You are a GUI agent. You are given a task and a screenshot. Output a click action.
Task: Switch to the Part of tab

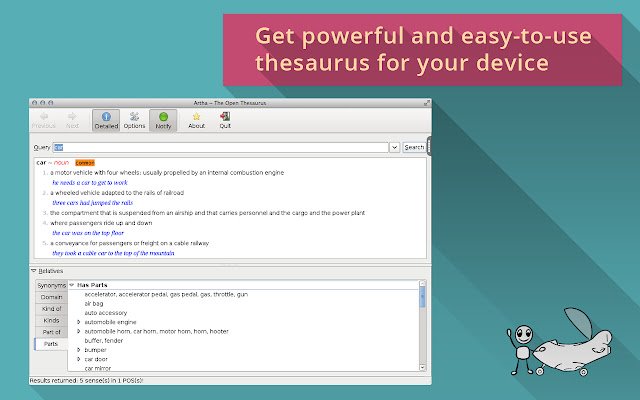click(51, 332)
